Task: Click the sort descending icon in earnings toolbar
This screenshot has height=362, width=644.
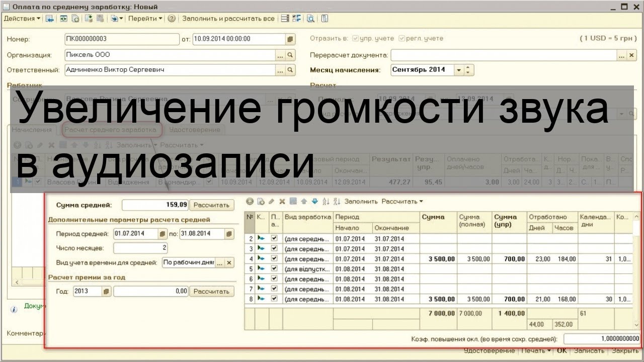Action: click(337, 202)
